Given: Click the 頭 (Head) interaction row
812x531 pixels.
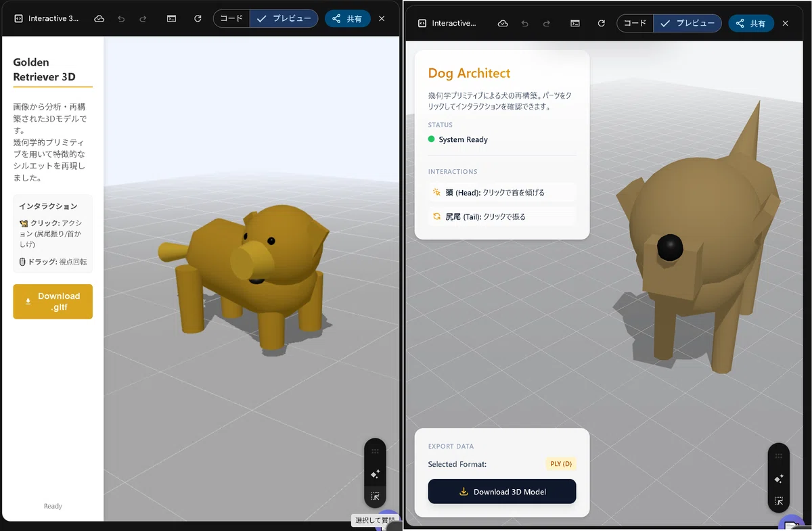Looking at the screenshot, I should 502,193.
